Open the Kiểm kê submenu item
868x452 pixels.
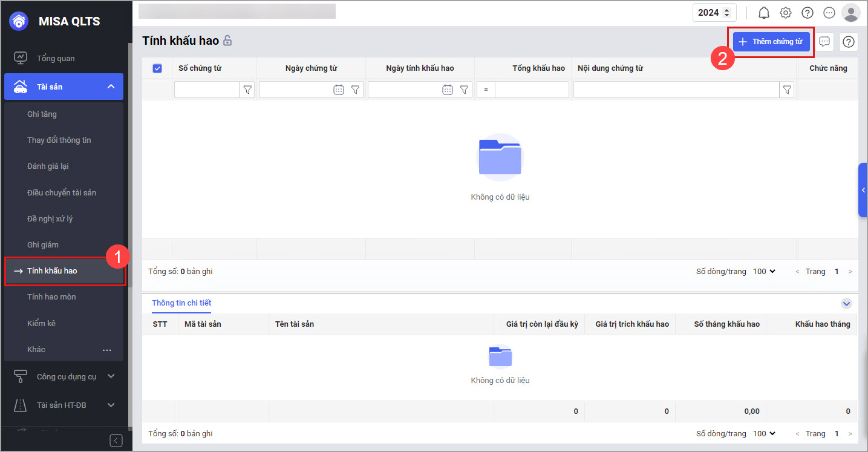(x=64, y=323)
